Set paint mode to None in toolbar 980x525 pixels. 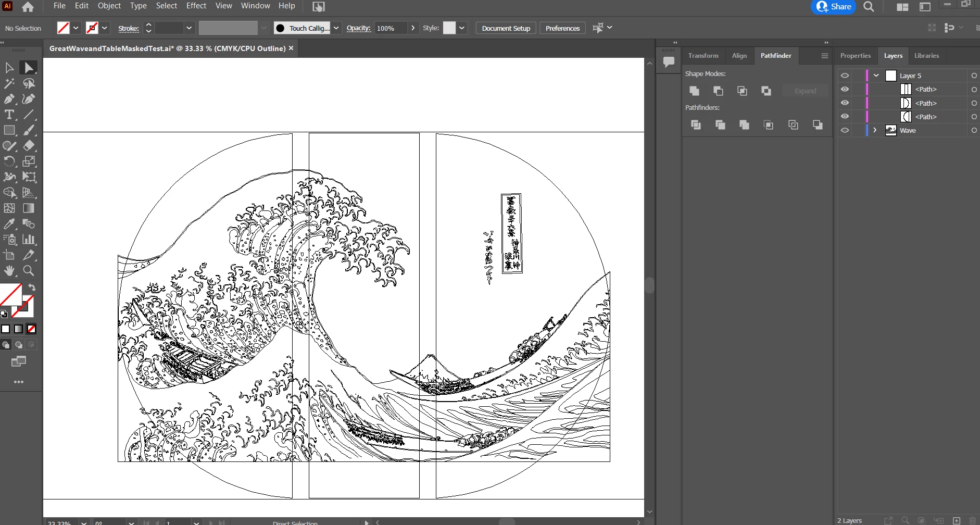[31, 329]
